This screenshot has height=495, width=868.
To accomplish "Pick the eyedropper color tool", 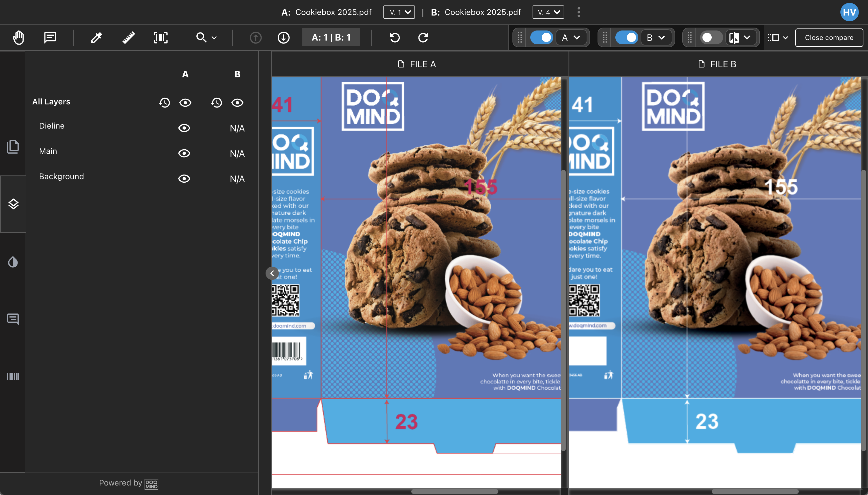I will pos(97,37).
